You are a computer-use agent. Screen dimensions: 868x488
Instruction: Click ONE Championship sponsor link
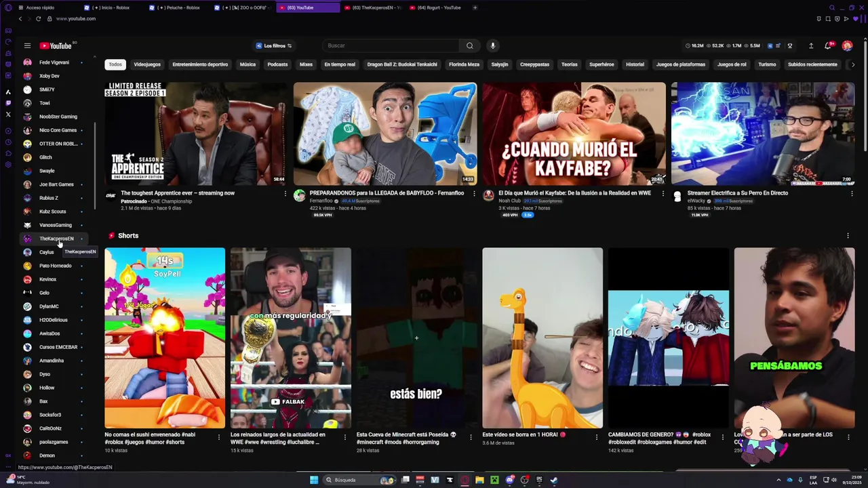coord(172,201)
